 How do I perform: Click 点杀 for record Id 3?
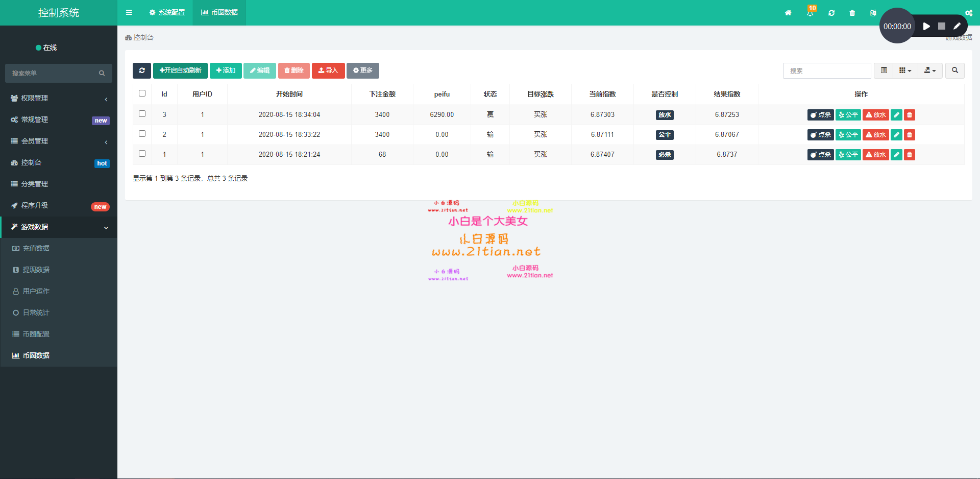820,115
